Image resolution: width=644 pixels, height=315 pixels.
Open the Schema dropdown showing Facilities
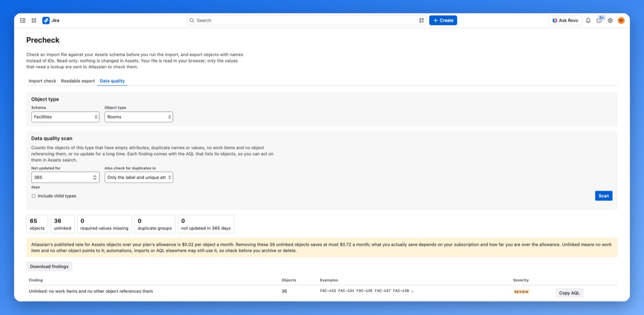coord(65,117)
